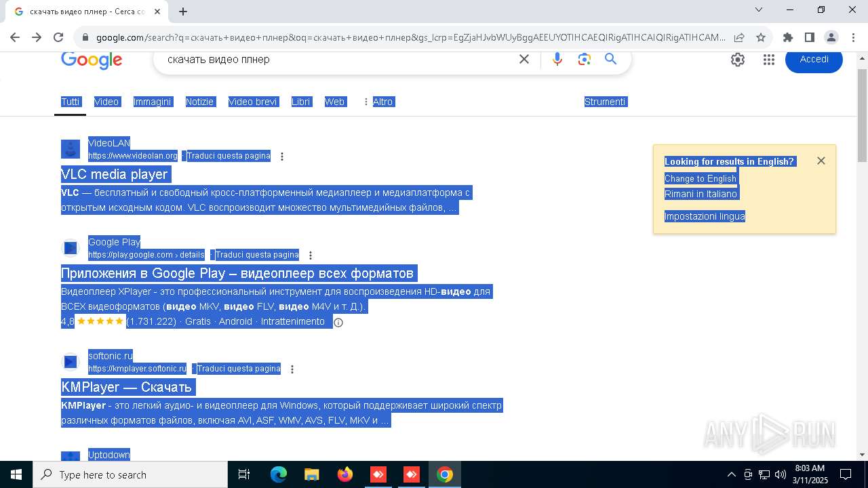Switch to the Libri tab
This screenshot has height=488, width=868.
pyautogui.click(x=300, y=102)
